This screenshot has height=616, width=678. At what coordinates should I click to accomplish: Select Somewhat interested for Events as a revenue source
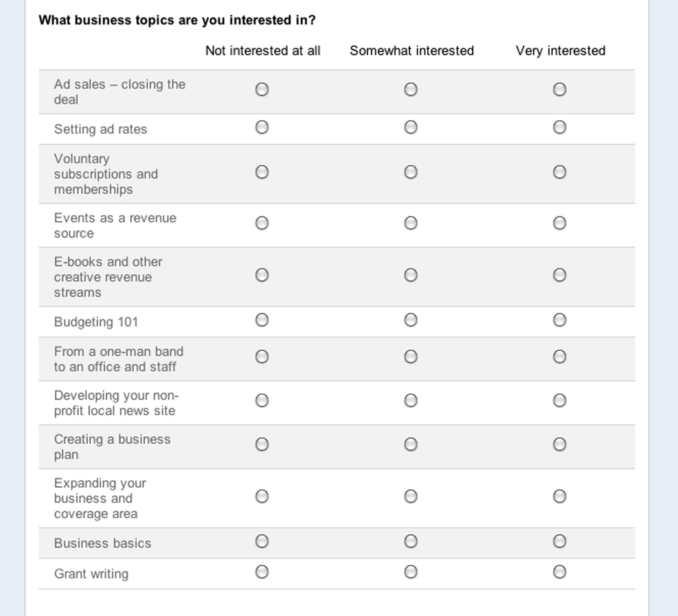(410, 223)
